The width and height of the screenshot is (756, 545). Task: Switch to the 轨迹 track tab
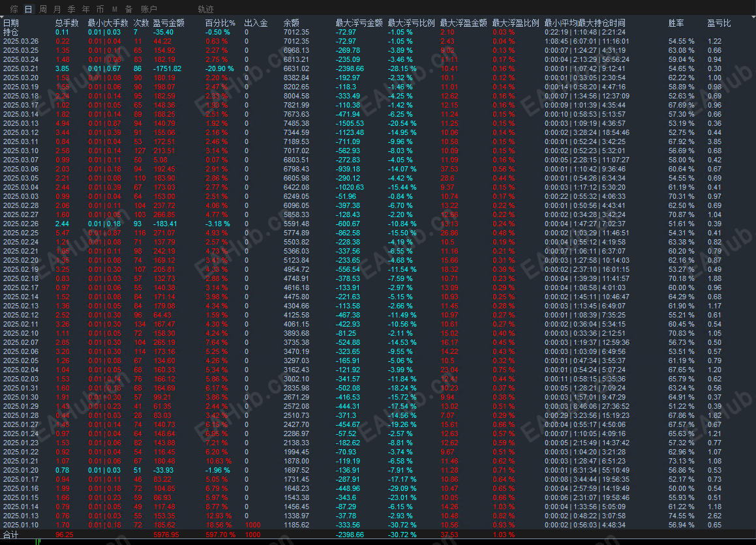(206, 9)
